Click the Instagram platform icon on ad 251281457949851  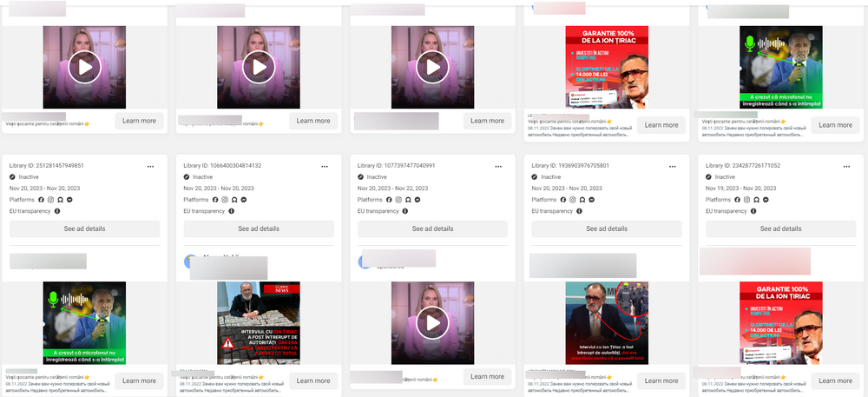point(50,200)
